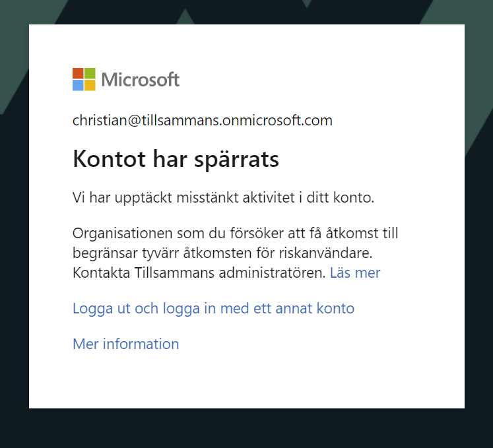Image resolution: width=493 pixels, height=448 pixels.
Task: Click the "Vi har upptäckt misstänkt aktivitet" message
Action: (x=223, y=197)
